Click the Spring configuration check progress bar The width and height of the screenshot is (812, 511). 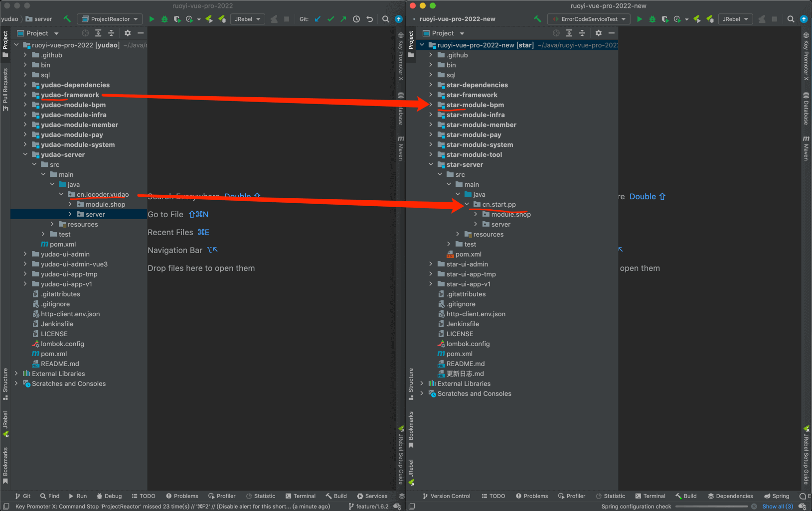point(711,507)
